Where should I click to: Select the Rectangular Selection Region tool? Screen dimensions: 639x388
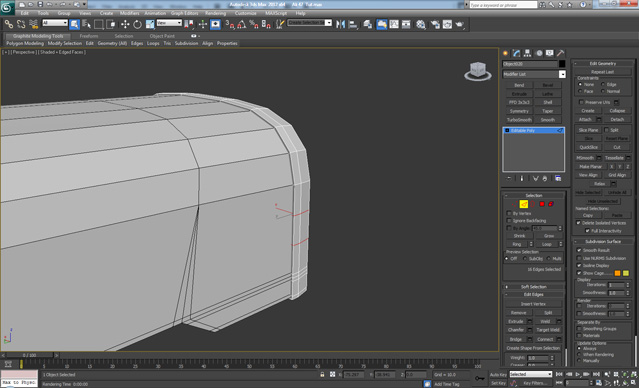click(99, 24)
